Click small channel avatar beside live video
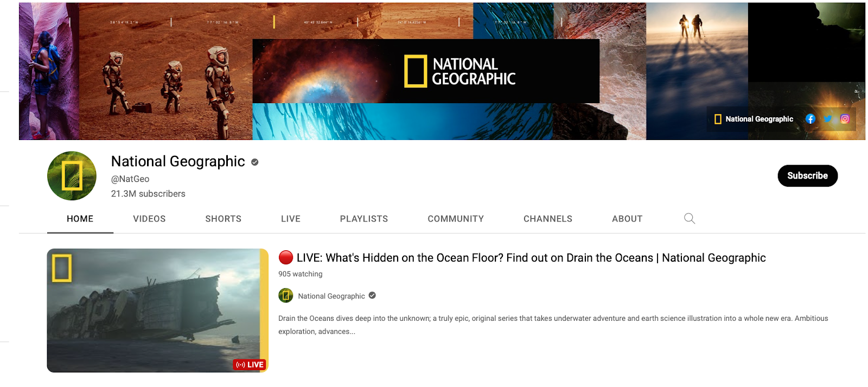Screen dimensions: 868x387 tap(286, 296)
